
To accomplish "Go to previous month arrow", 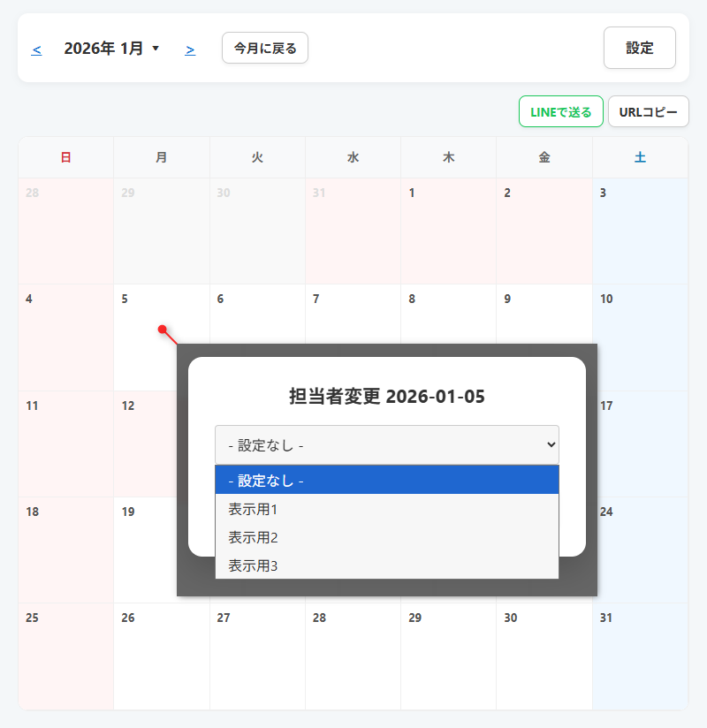I will tap(36, 49).
